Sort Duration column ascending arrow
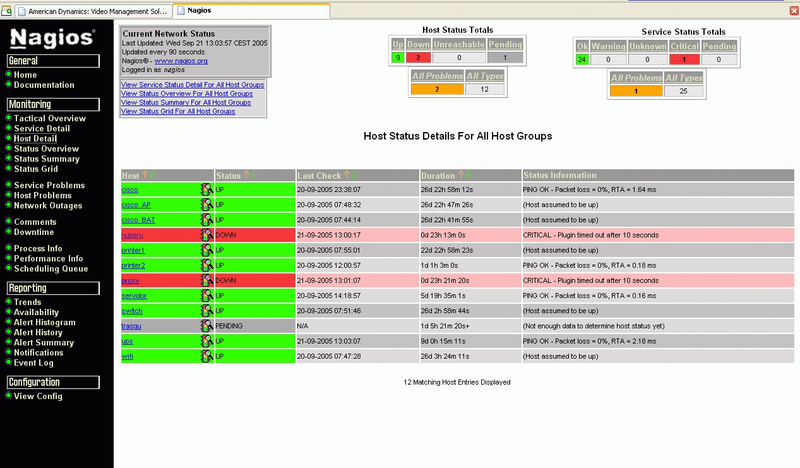The height and width of the screenshot is (468, 800). coord(461,175)
